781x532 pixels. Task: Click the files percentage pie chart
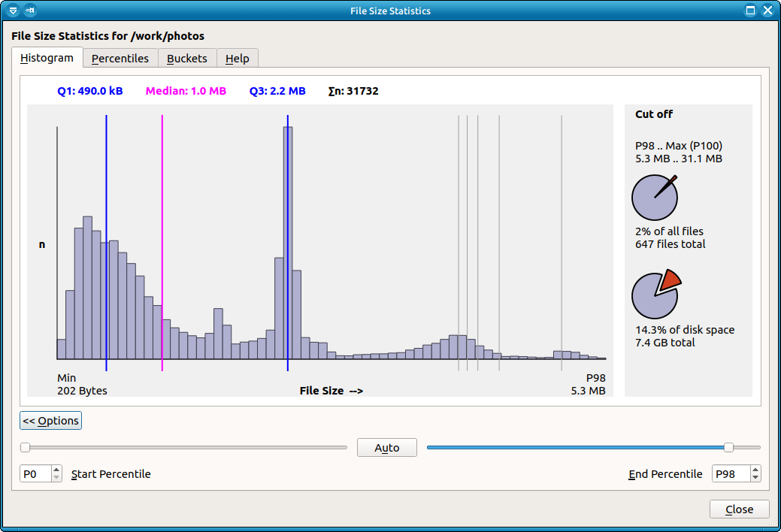click(x=655, y=198)
